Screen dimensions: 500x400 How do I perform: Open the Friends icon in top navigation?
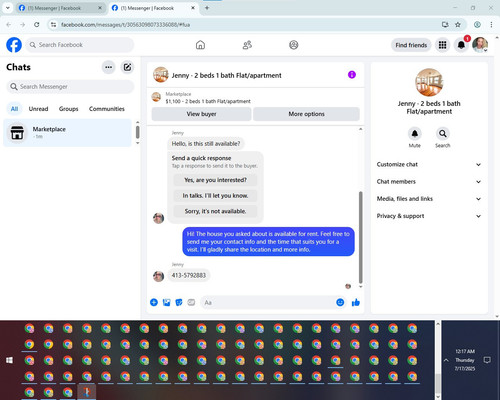(247, 45)
